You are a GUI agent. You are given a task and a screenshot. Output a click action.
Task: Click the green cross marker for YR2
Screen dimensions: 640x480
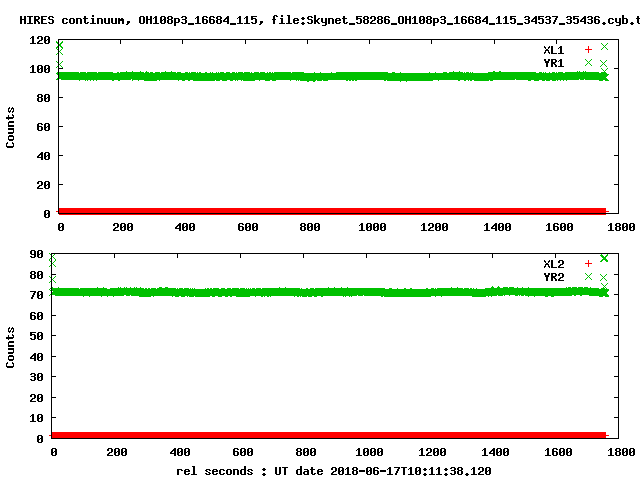588,277
